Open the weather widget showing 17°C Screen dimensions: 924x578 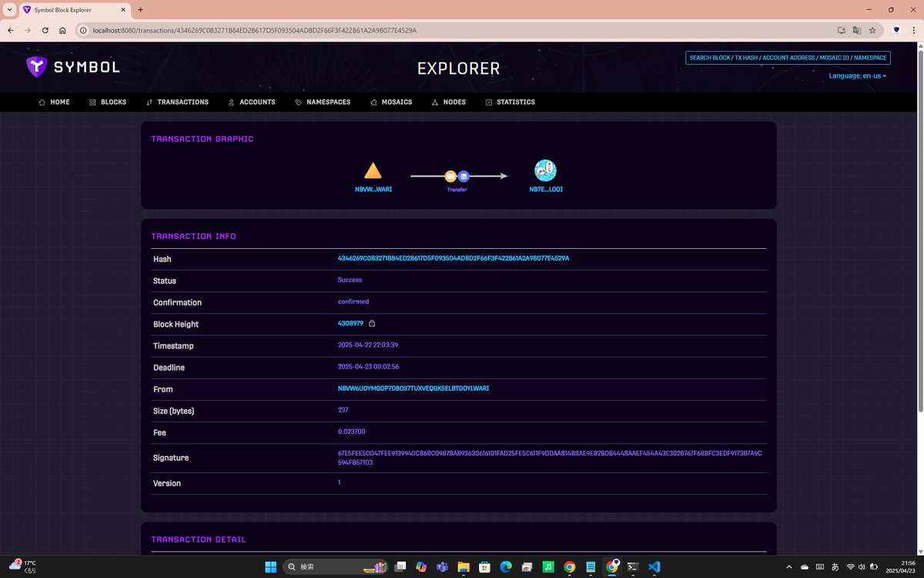tap(22, 566)
